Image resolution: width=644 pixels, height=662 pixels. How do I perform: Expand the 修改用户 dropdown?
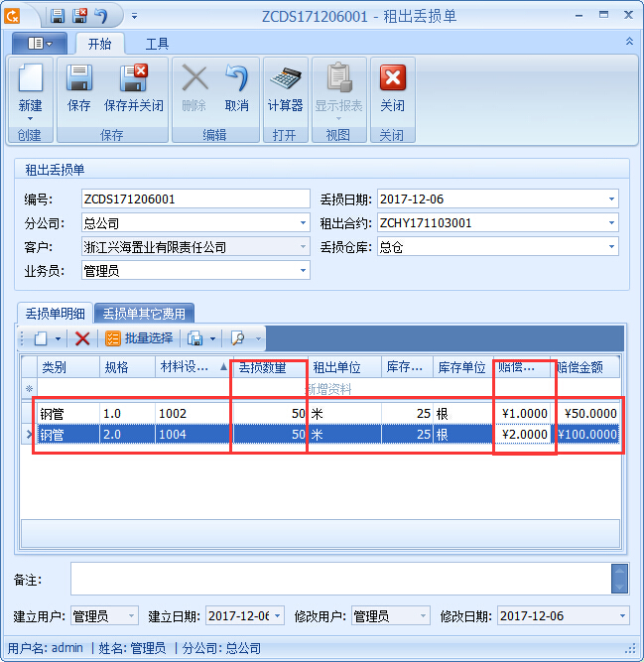coord(423,615)
